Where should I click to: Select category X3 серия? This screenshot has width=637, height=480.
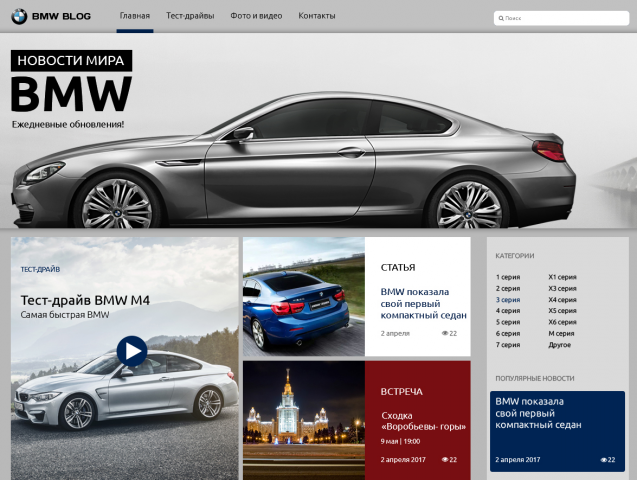(562, 288)
